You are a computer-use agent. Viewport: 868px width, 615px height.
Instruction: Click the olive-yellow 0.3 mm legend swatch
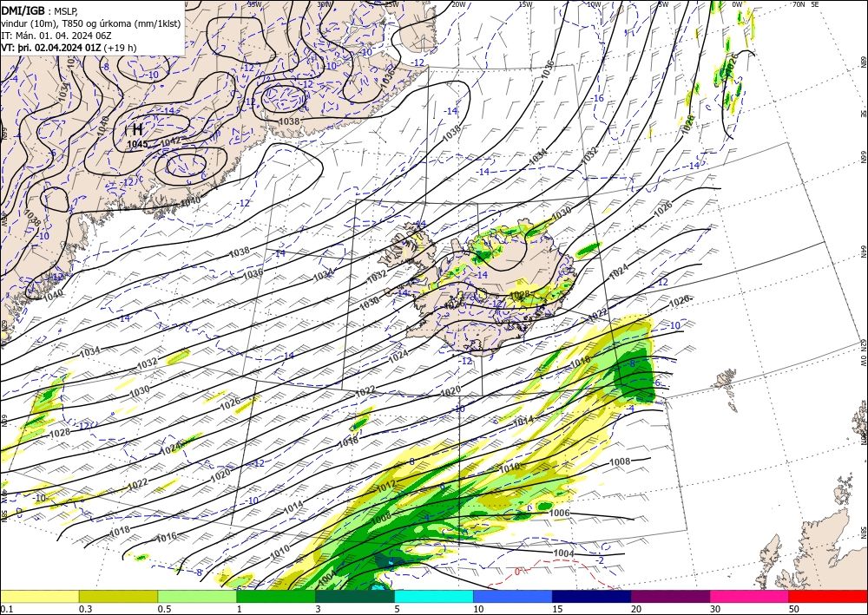point(118,596)
